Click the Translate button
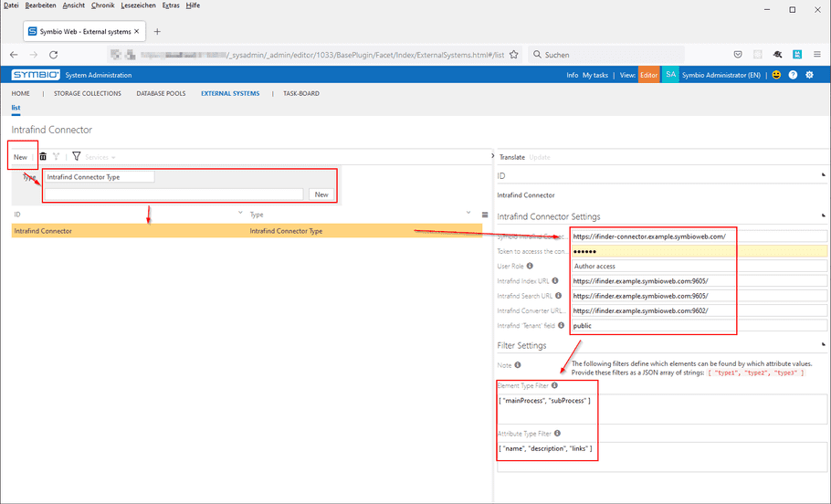The image size is (831, 504). [x=512, y=157]
